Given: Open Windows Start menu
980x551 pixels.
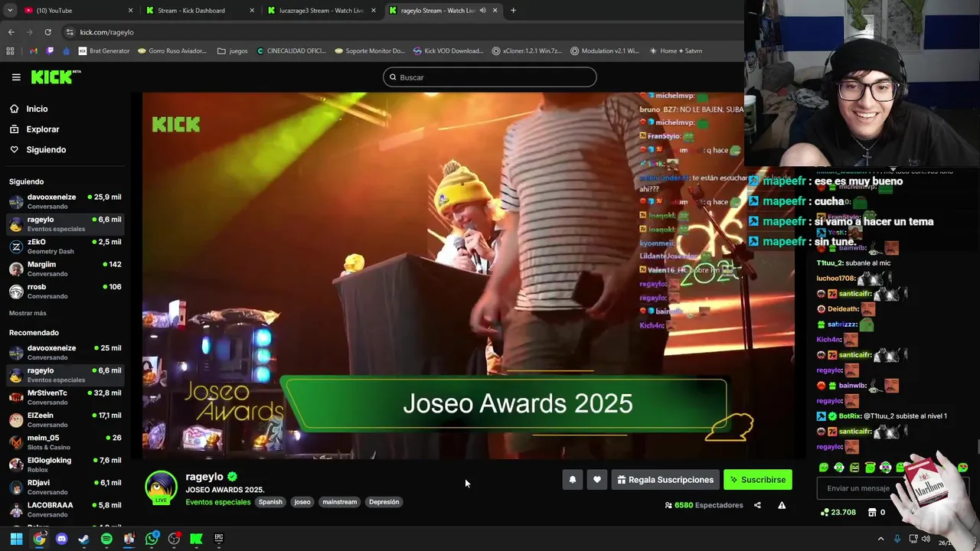Looking at the screenshot, I should point(16,539).
